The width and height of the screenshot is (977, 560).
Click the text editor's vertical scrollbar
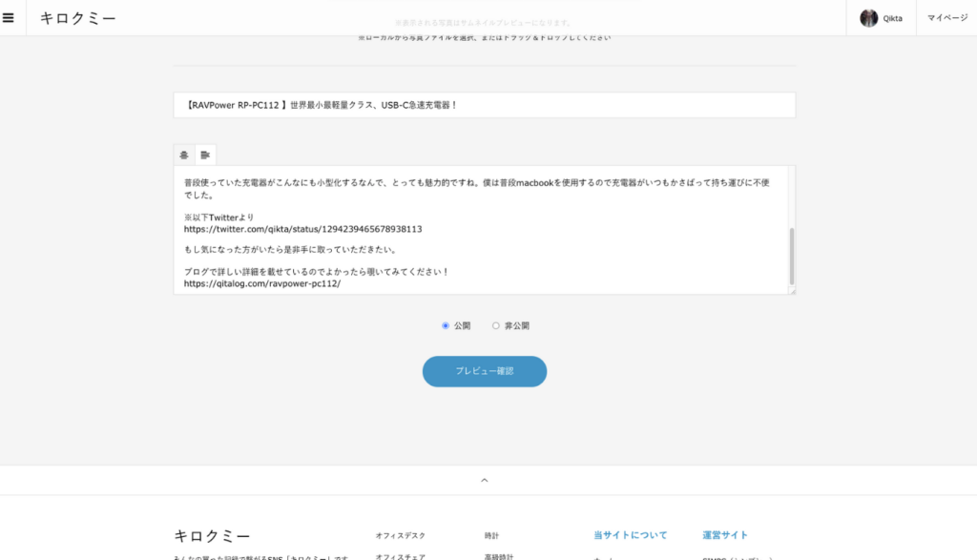click(792, 256)
